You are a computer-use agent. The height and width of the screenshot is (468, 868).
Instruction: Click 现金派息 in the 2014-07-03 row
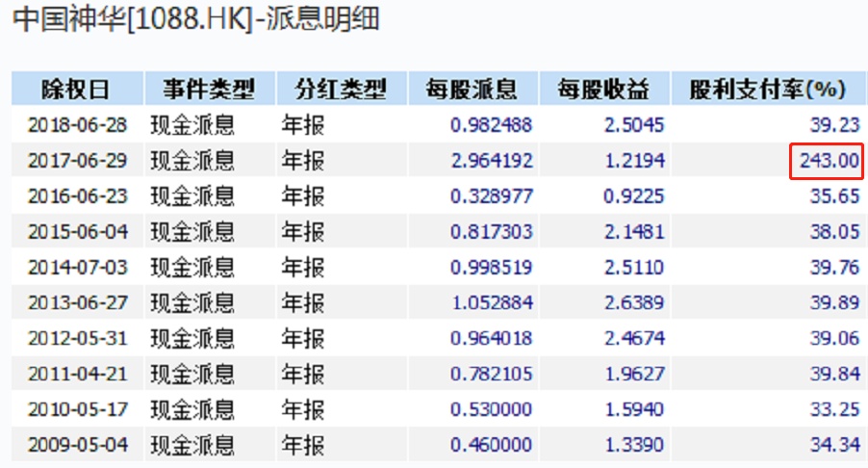point(192,267)
